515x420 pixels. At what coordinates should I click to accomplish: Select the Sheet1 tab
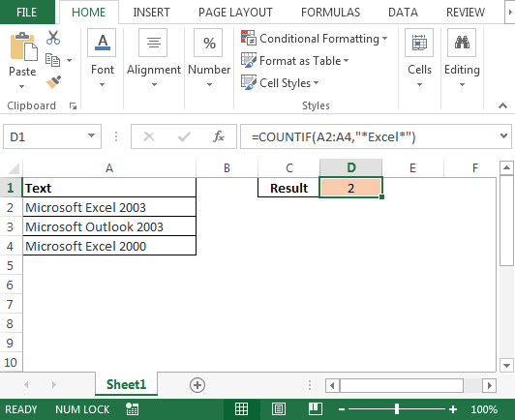point(126,384)
